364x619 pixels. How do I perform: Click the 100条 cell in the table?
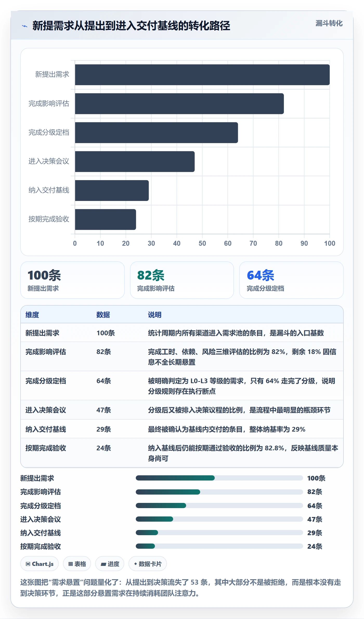(x=106, y=333)
